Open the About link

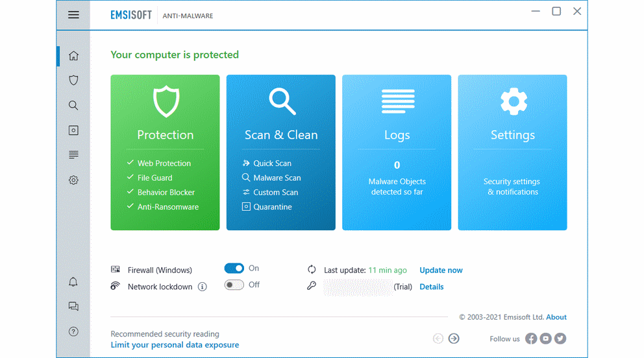556,317
